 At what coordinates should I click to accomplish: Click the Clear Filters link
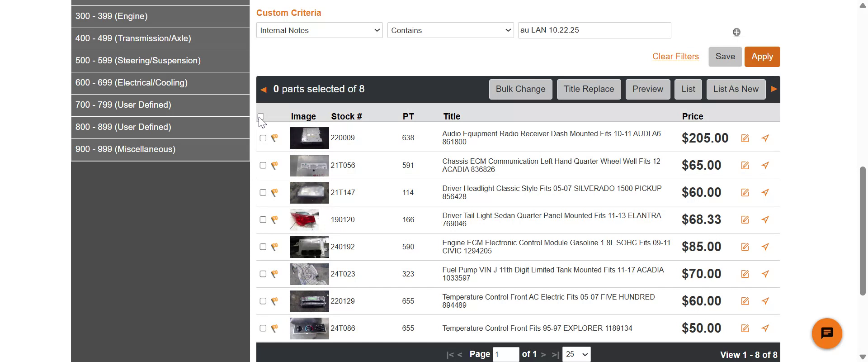point(675,57)
